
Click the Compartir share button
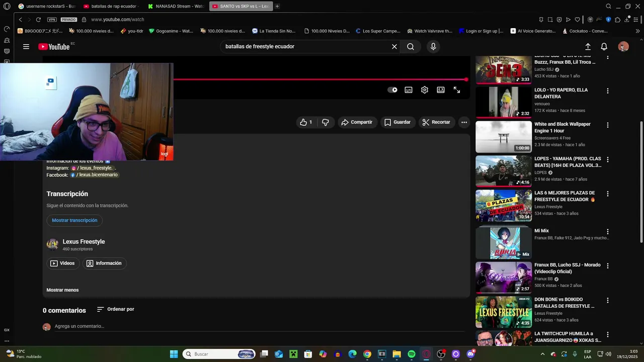tap(357, 122)
